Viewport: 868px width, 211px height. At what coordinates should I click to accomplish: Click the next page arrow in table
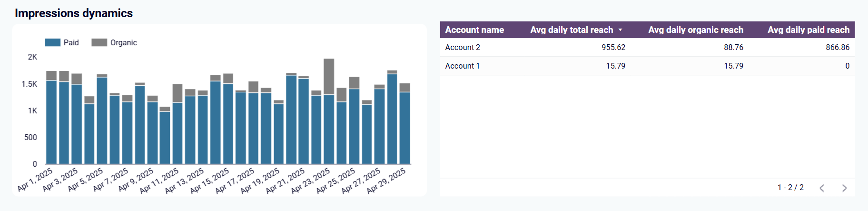click(844, 188)
